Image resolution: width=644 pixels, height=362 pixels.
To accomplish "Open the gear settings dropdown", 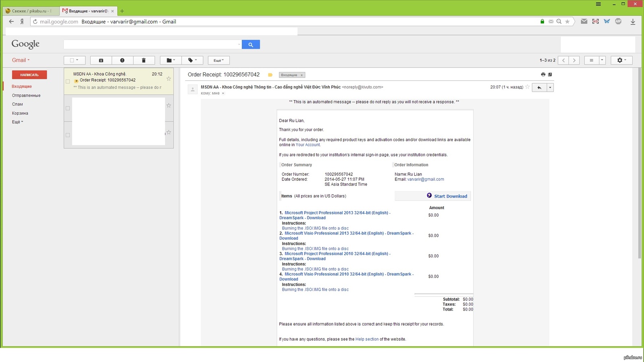I will (x=621, y=60).
